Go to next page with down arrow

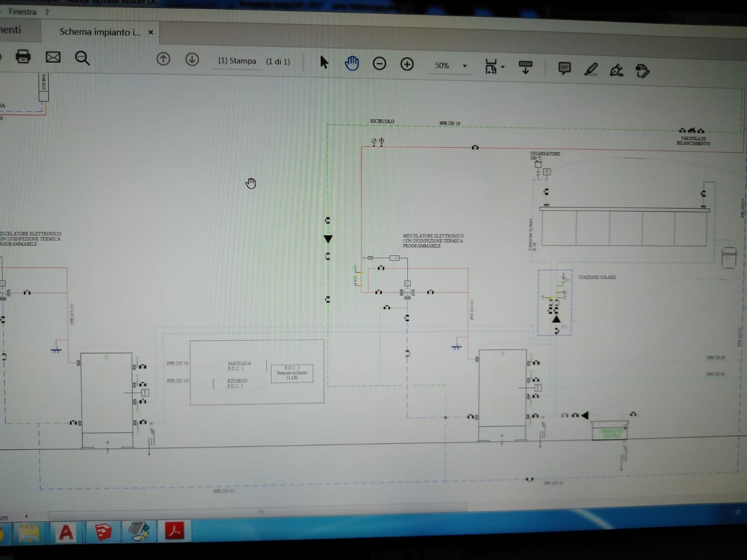point(192,59)
